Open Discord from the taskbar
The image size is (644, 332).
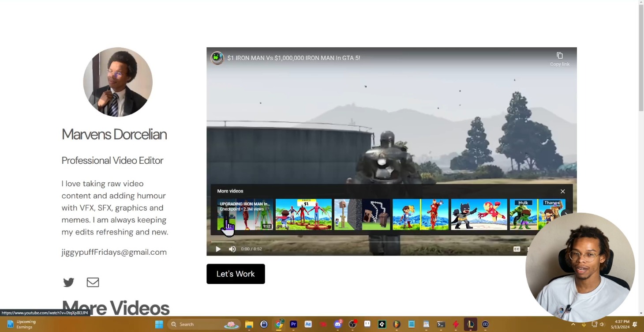338,324
